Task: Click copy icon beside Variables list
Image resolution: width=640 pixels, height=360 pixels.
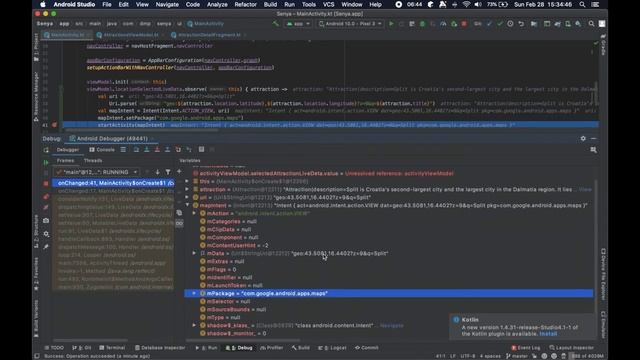Action: (x=179, y=213)
